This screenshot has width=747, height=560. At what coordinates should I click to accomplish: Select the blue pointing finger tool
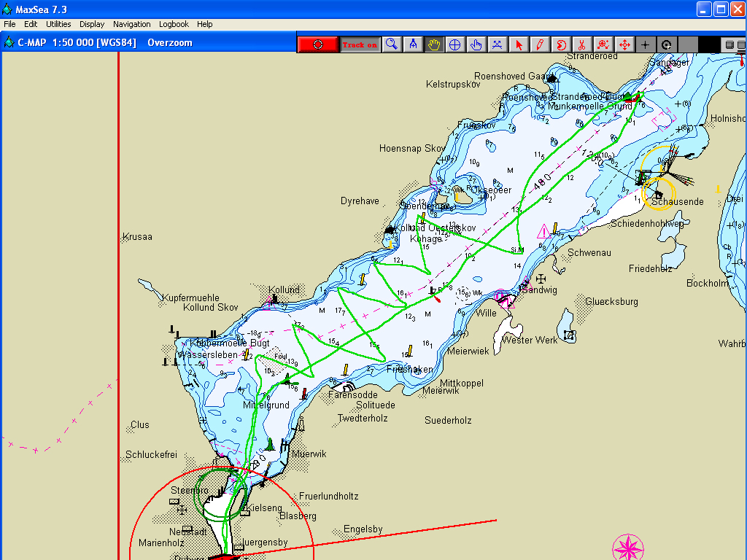click(x=476, y=44)
